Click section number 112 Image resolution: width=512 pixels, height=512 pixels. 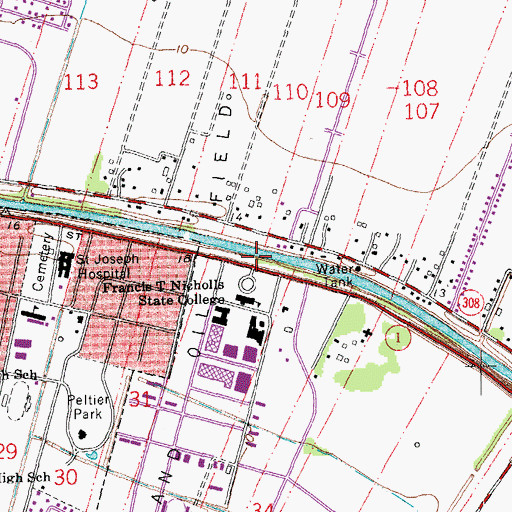point(172,78)
